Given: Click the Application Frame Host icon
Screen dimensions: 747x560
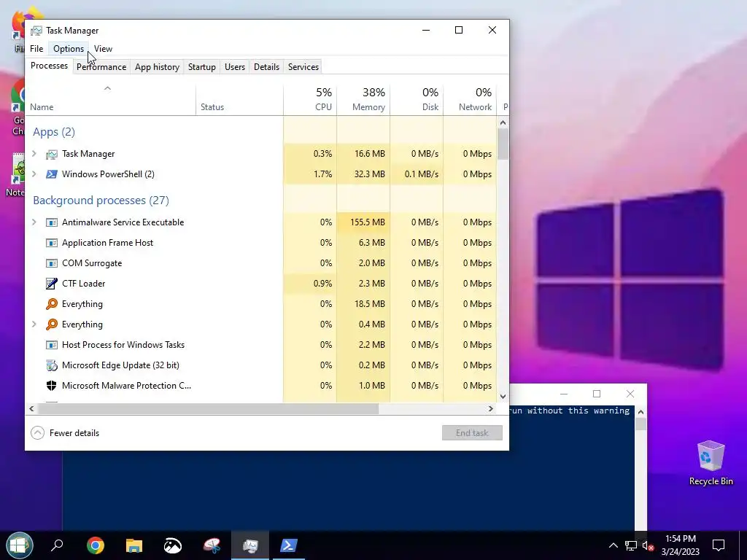Looking at the screenshot, I should (52, 243).
